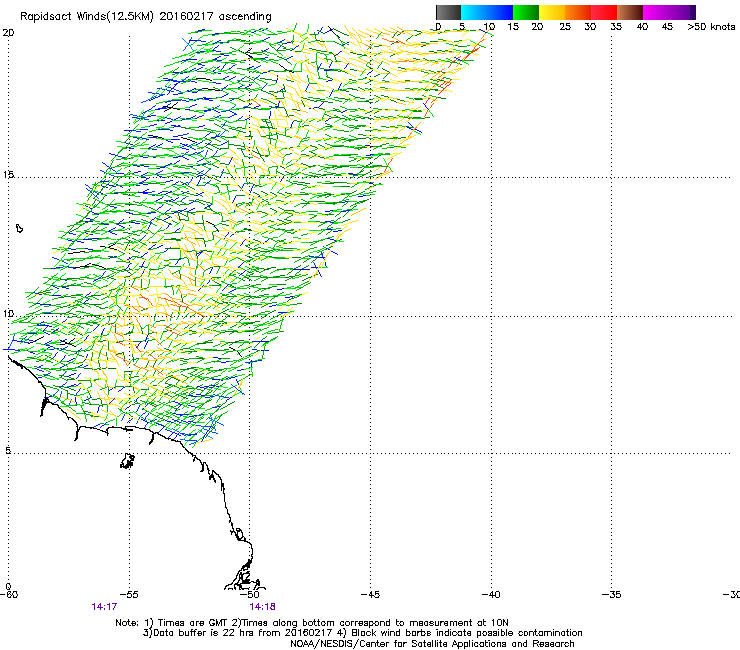Screen dimensions: 740x650
Task: Click the longitude label '-35'
Action: point(611,594)
